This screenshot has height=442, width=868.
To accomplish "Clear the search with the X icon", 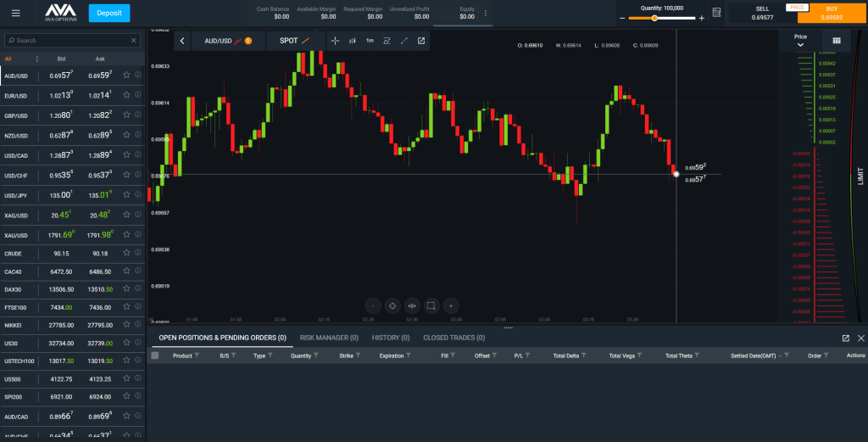I will 133,41.
